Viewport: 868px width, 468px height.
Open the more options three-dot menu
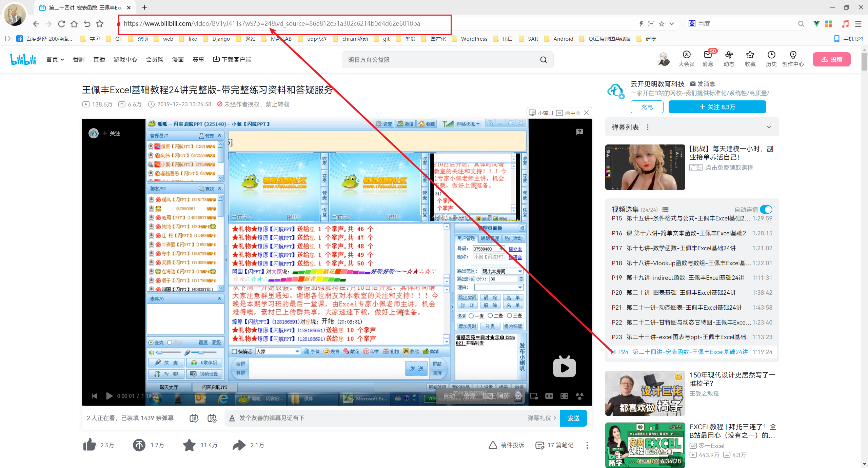coord(587,445)
